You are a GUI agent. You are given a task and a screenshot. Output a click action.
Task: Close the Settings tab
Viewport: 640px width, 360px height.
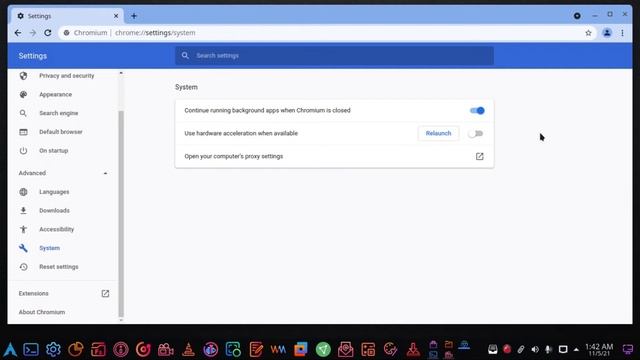click(x=116, y=16)
